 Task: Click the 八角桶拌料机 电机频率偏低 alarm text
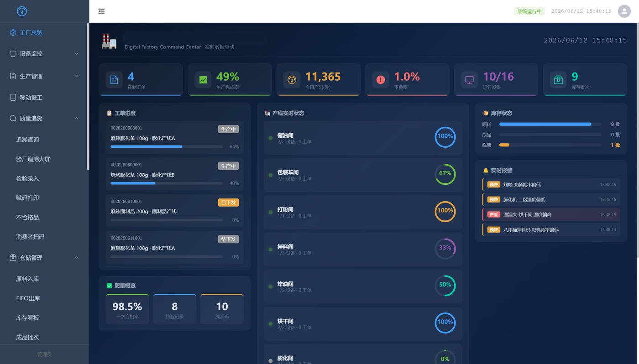(531, 230)
